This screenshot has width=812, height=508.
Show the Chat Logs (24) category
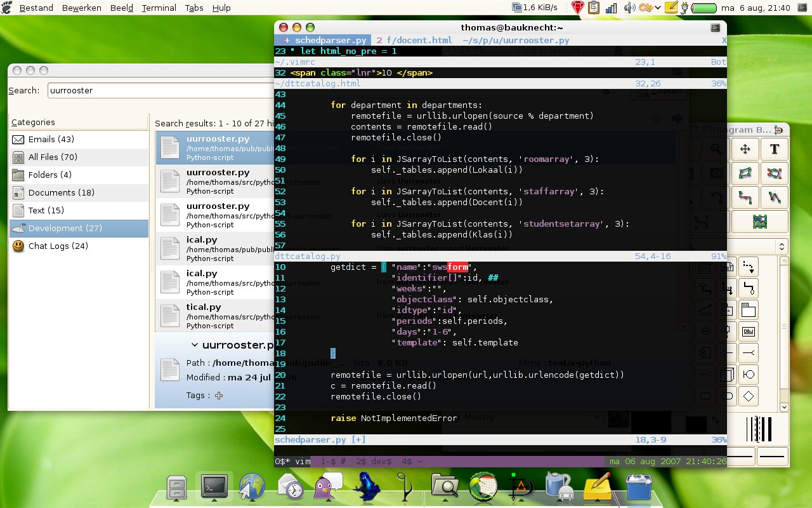(79, 246)
